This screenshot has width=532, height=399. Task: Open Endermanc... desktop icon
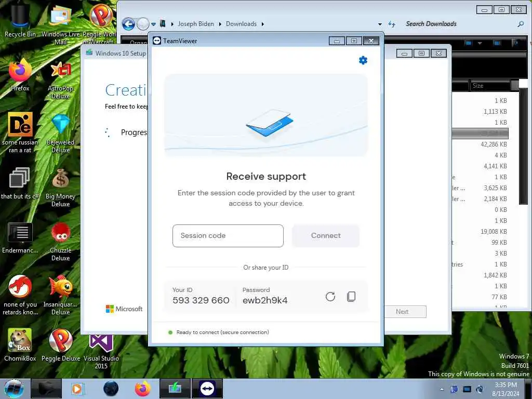[20, 237]
